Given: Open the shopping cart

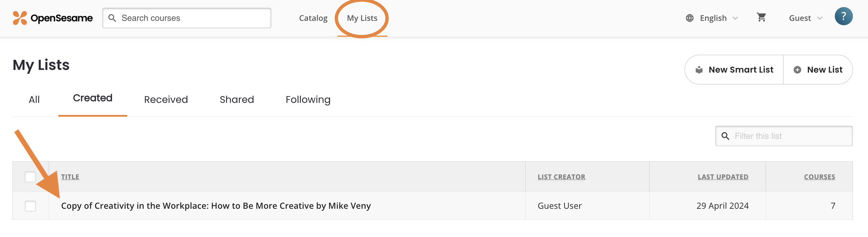Looking at the screenshot, I should coord(762,17).
